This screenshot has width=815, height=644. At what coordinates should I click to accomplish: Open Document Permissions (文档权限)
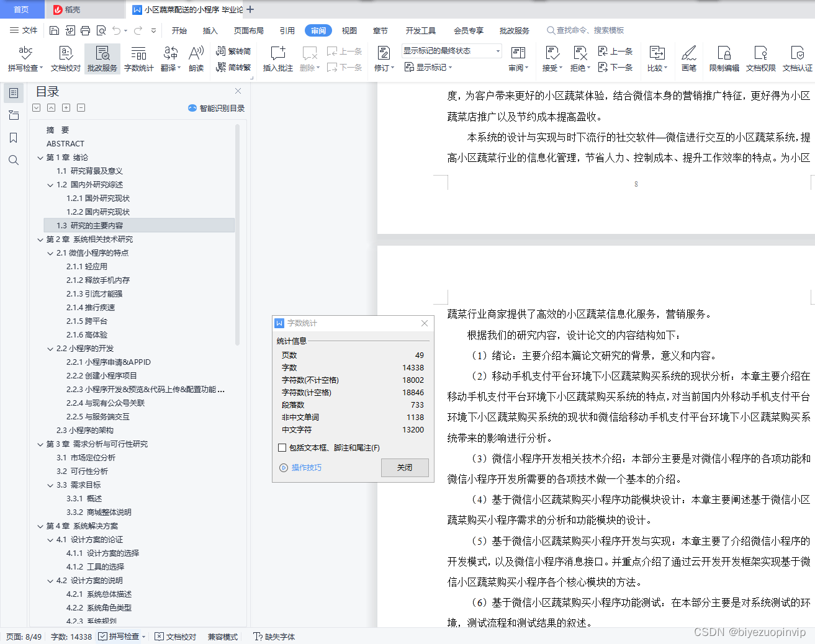[x=760, y=59]
